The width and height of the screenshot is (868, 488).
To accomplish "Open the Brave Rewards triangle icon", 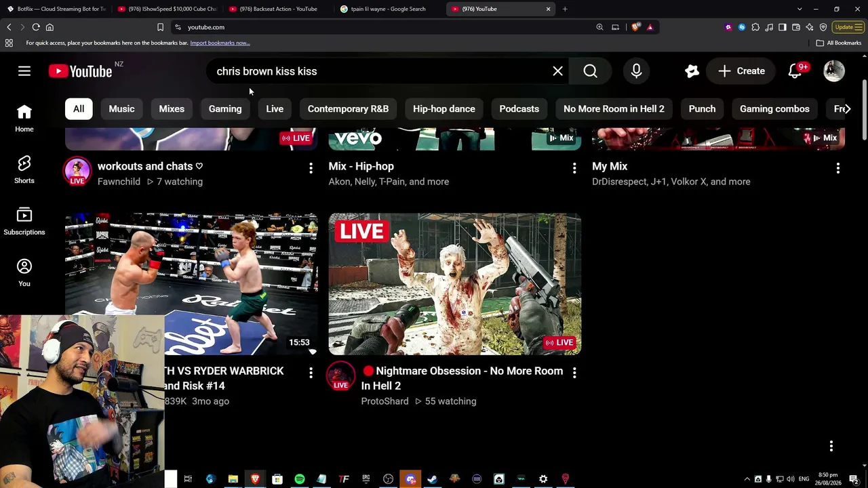I will (650, 27).
